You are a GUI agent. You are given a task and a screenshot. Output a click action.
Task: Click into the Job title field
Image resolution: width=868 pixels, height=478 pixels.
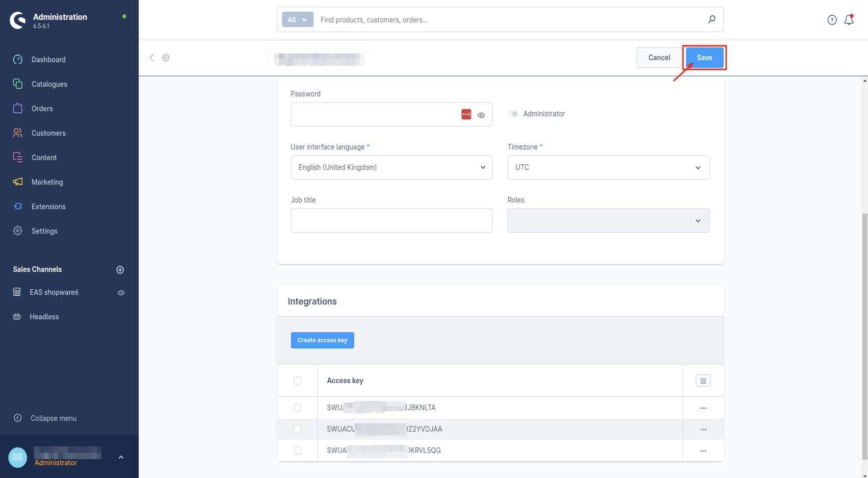click(391, 220)
